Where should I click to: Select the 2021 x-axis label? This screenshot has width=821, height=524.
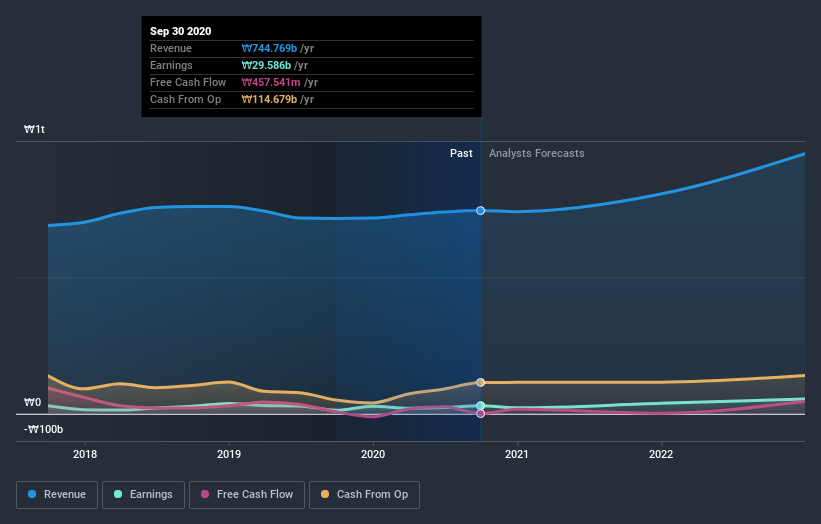pyautogui.click(x=517, y=454)
